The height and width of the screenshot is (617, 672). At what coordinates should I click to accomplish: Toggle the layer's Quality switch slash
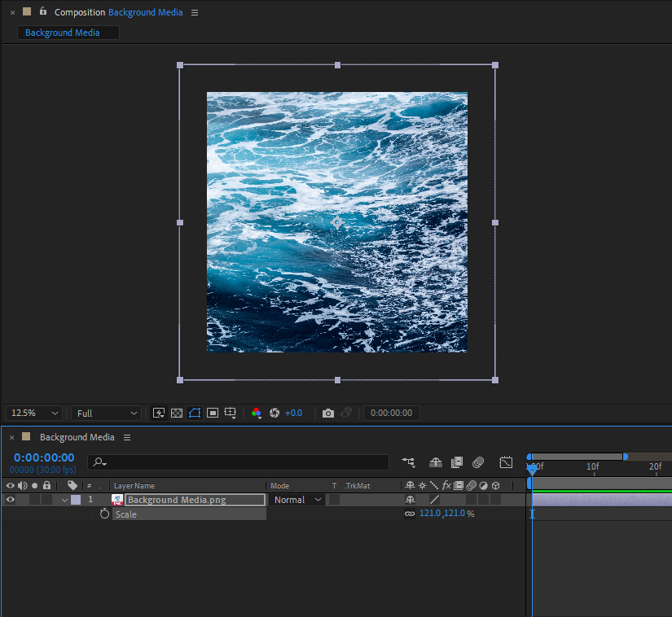pos(434,499)
